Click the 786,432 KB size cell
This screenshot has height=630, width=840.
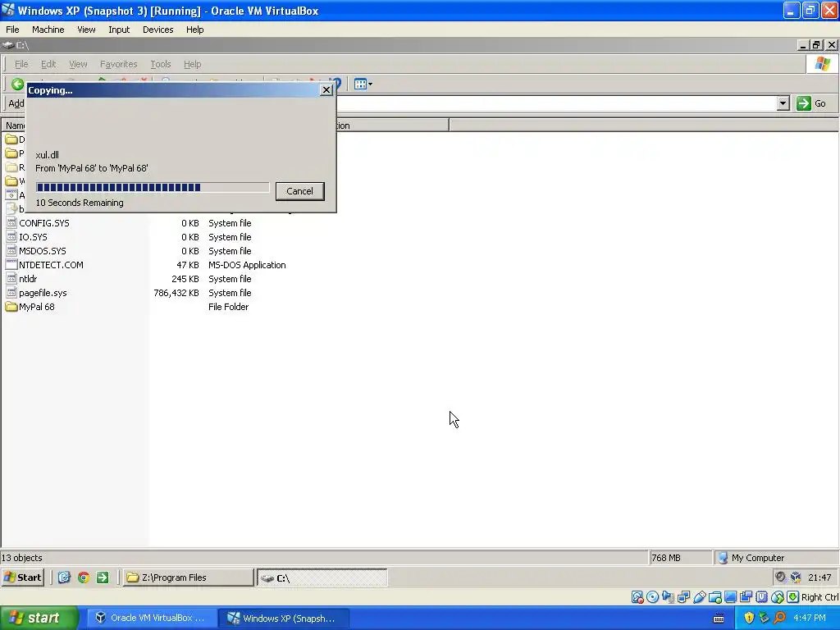click(x=176, y=293)
